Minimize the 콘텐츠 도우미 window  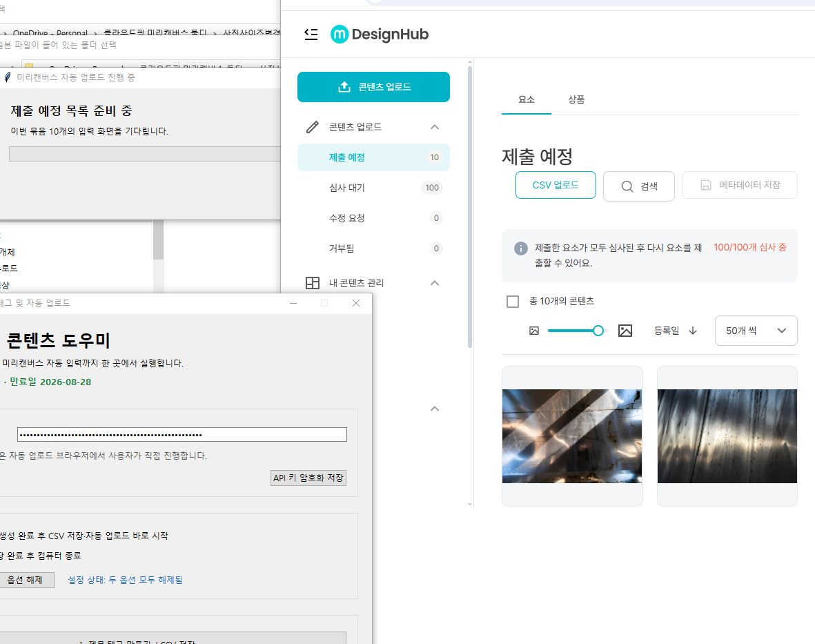tap(293, 303)
